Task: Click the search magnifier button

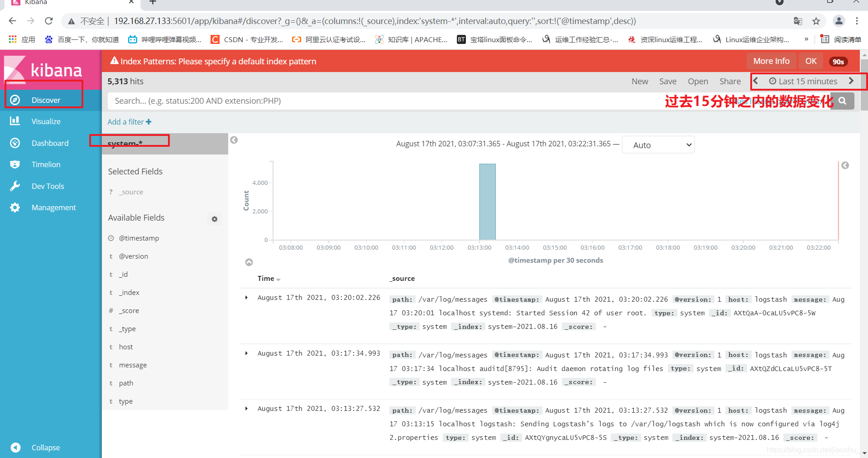Action: (842, 101)
